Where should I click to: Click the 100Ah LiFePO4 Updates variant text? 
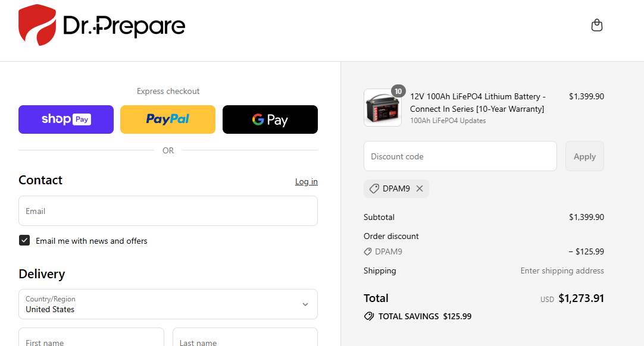[448, 121]
